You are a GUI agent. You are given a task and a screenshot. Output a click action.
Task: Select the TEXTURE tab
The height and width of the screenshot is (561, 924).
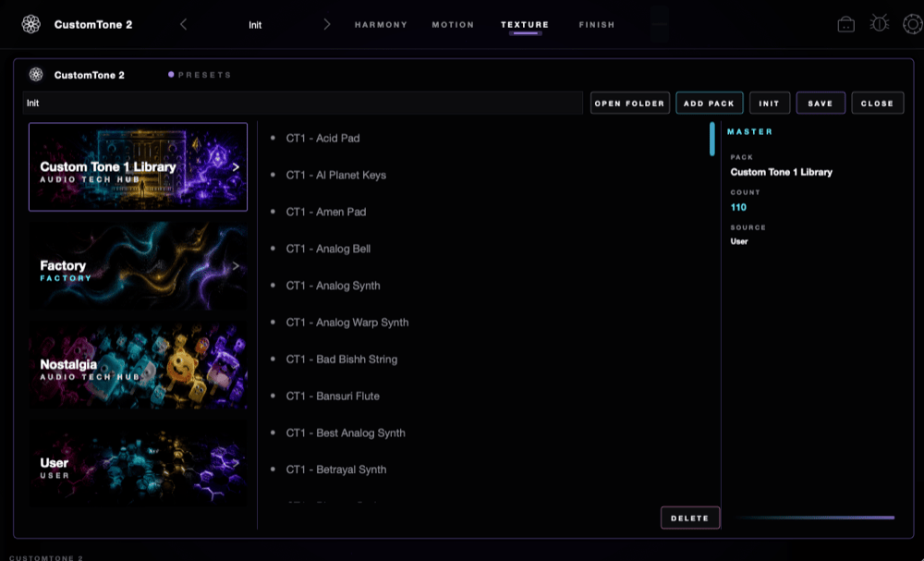tap(525, 25)
